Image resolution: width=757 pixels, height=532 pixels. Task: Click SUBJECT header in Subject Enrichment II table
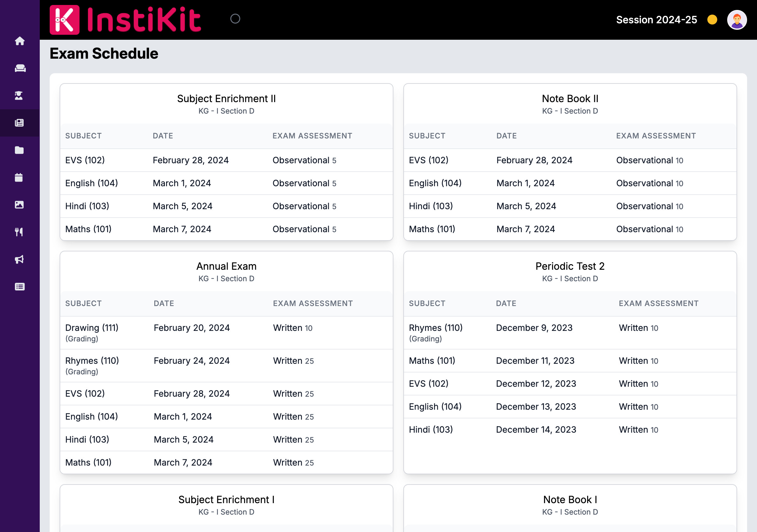[84, 136]
